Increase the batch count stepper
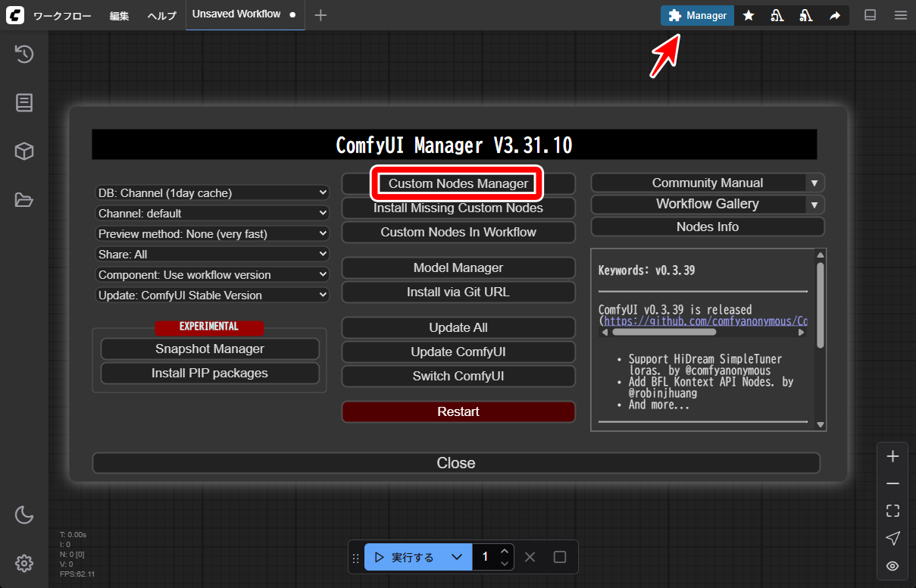Viewport: 916px width, 588px height. pyautogui.click(x=505, y=551)
